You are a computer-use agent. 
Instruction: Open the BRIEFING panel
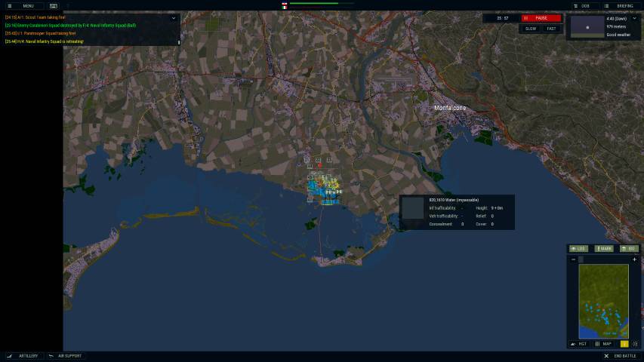[x=620, y=5]
